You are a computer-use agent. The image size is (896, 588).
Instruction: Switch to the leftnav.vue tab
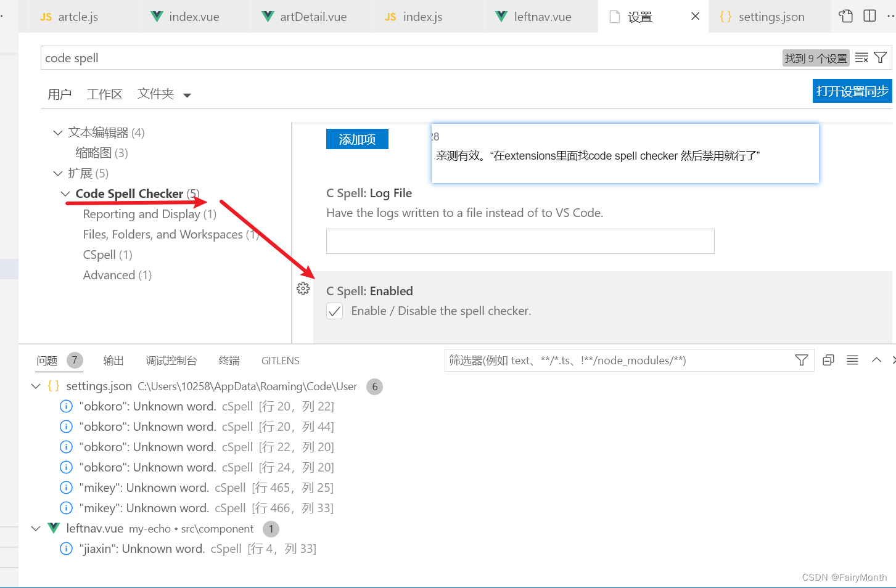tap(542, 17)
